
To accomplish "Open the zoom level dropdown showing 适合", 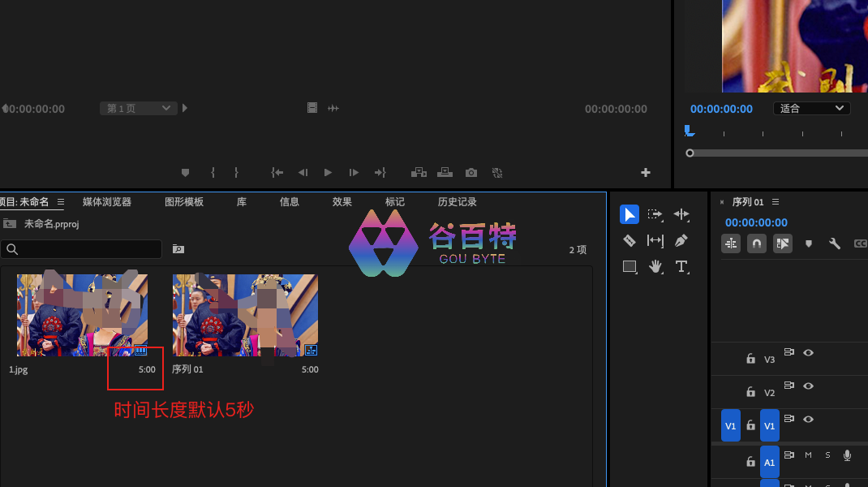I will [810, 108].
